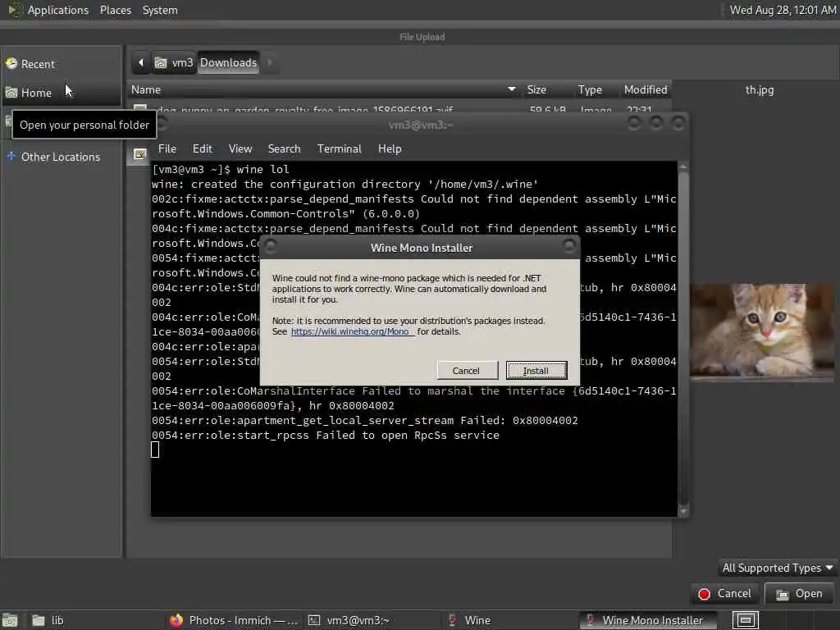Click the Wine Mono Installer title bar

[x=421, y=248]
